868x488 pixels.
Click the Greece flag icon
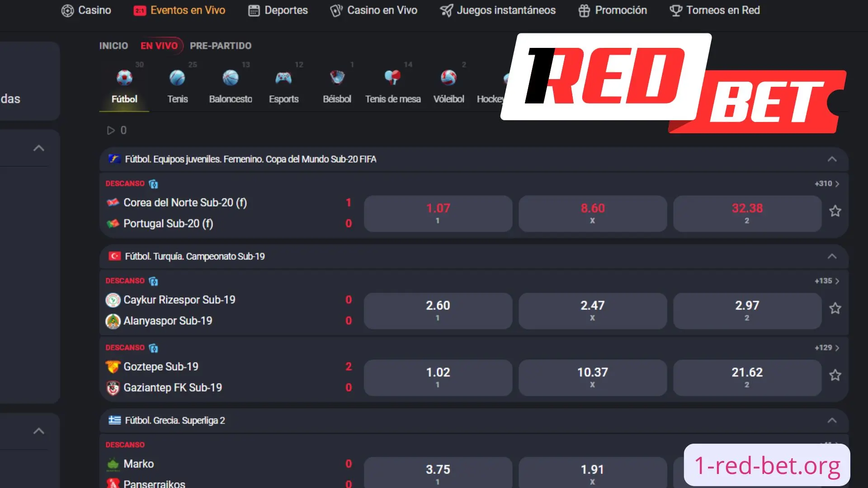(114, 420)
